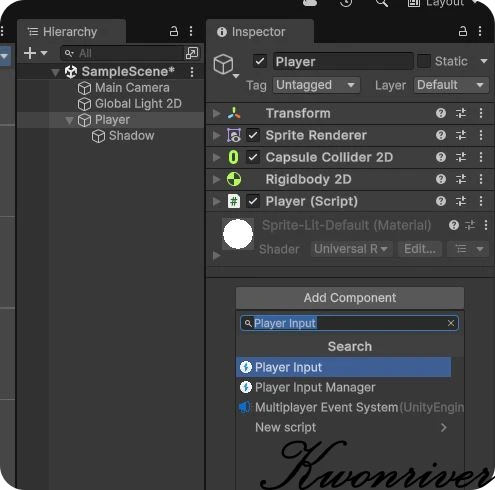This screenshot has height=490, width=495.
Task: Expand the Rigidbody 2D component
Action: click(x=217, y=179)
